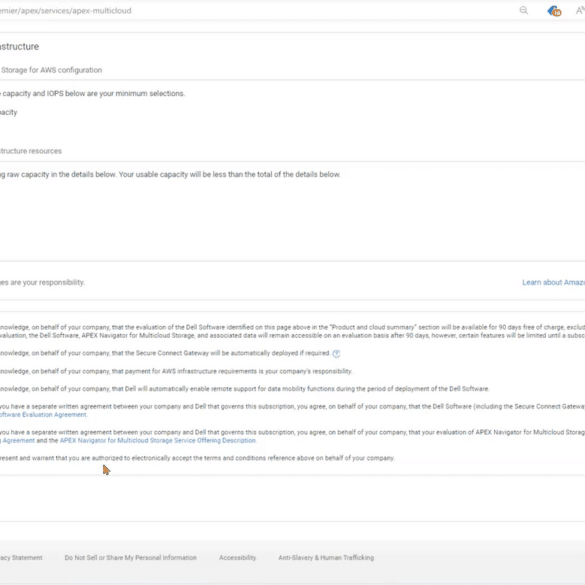Click the help icon beside Secure Connect Gateway
This screenshot has width=585, height=585.
tap(336, 354)
